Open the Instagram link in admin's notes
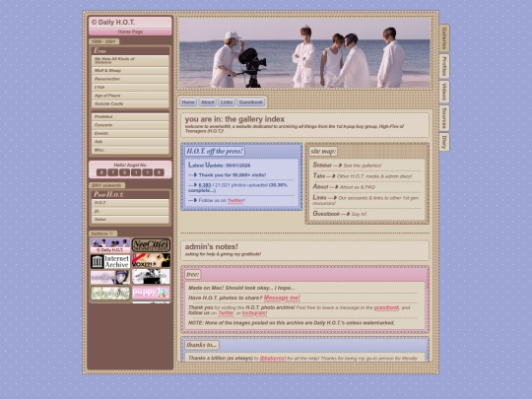The image size is (532, 399). point(254,313)
